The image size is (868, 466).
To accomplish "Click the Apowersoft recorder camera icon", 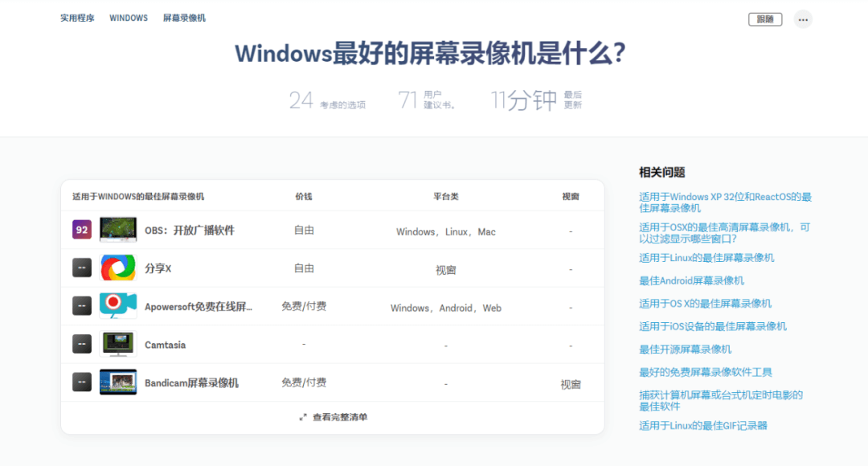I will pyautogui.click(x=118, y=306).
